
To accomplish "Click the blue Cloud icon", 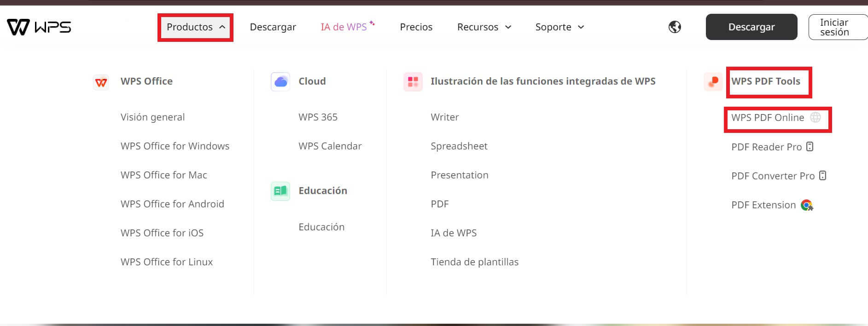I will click(x=280, y=82).
